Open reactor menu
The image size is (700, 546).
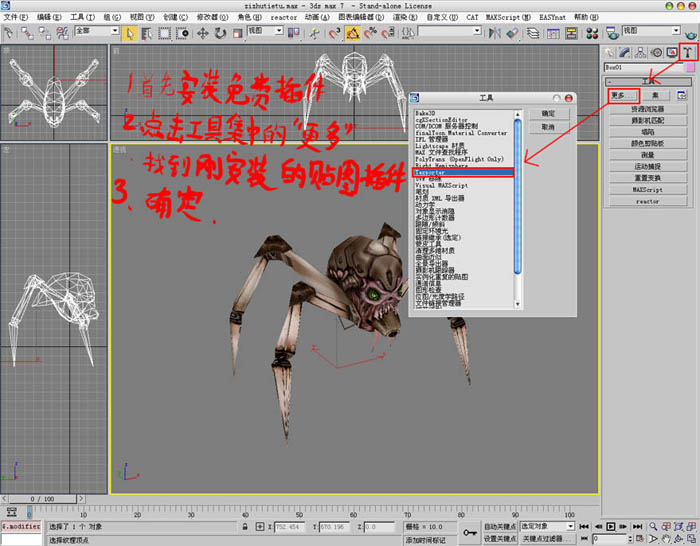[x=283, y=17]
